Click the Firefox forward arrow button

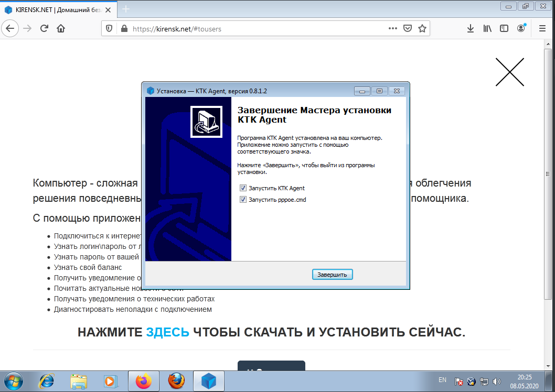pyautogui.click(x=27, y=29)
